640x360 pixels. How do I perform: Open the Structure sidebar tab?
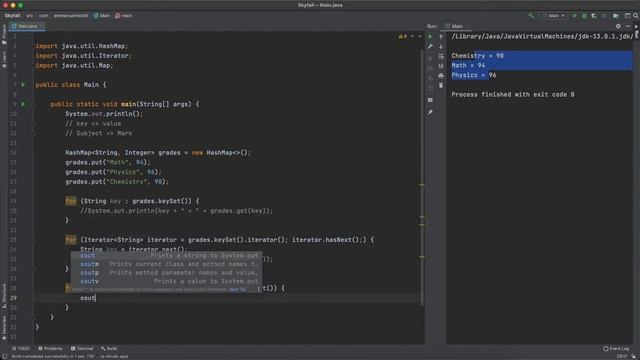pyautogui.click(x=4, y=296)
